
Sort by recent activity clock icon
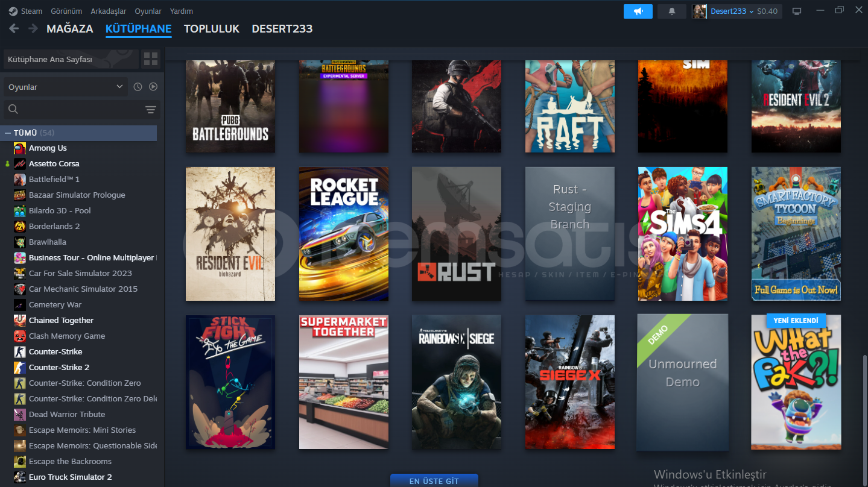138,87
